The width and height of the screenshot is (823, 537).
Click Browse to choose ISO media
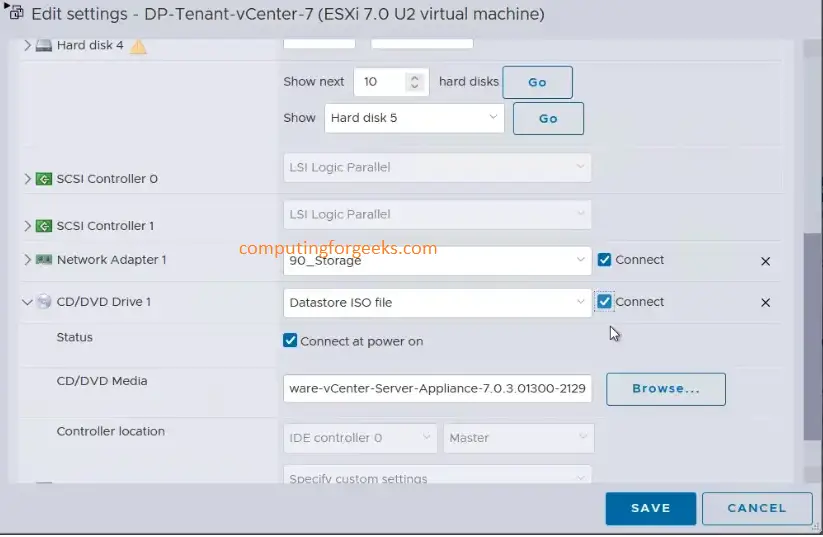pos(666,389)
